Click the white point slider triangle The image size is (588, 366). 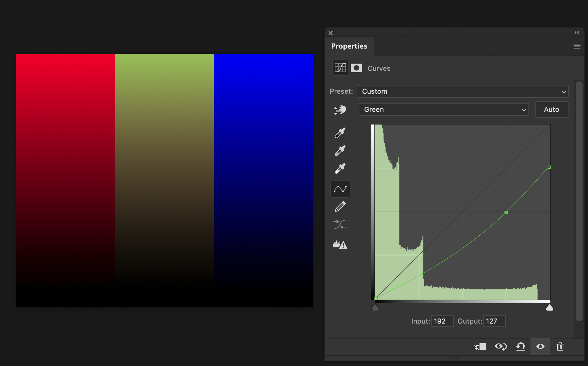click(549, 308)
